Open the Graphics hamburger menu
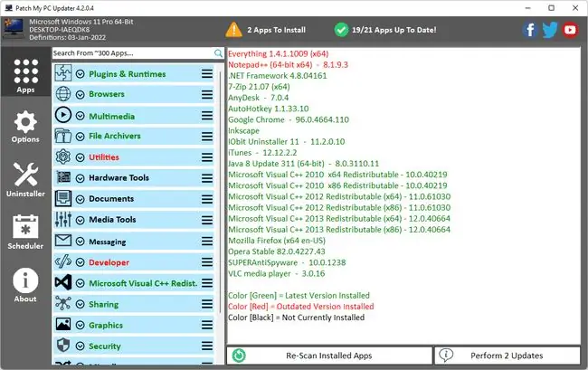 tap(207, 325)
